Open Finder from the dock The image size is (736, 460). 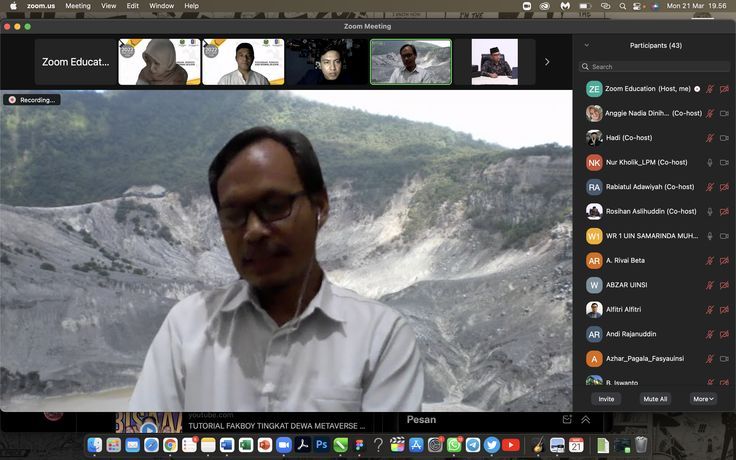pyautogui.click(x=95, y=445)
